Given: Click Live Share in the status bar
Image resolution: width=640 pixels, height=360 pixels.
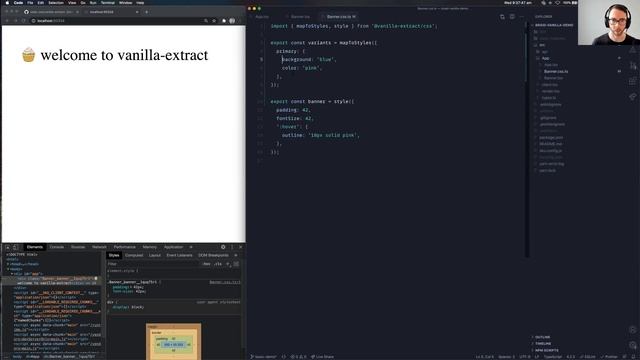Looking at the screenshot, I should point(322,357).
